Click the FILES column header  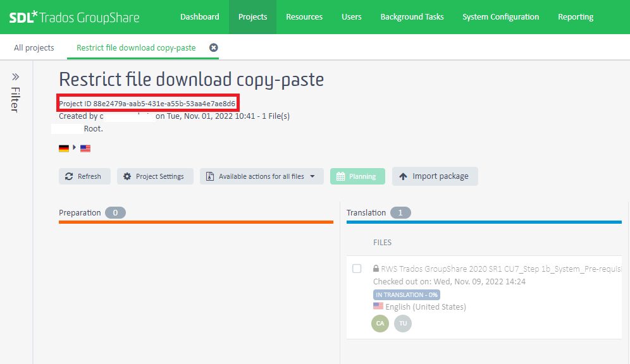coord(382,243)
